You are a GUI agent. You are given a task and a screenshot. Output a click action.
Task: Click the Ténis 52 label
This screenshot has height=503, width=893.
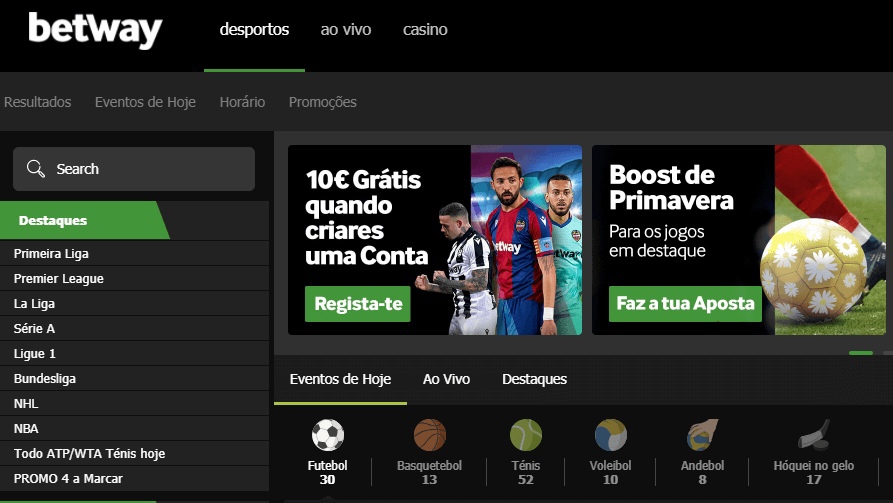pos(526,472)
